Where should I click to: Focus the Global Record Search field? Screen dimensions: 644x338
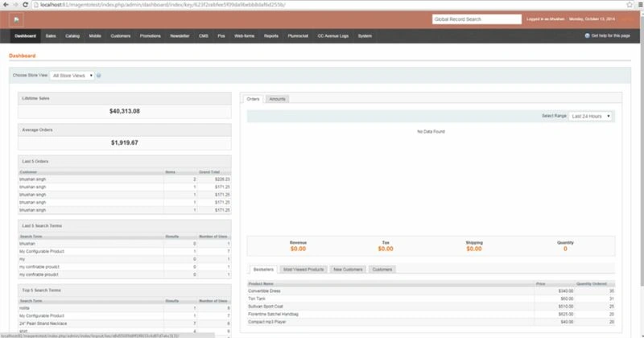(477, 19)
